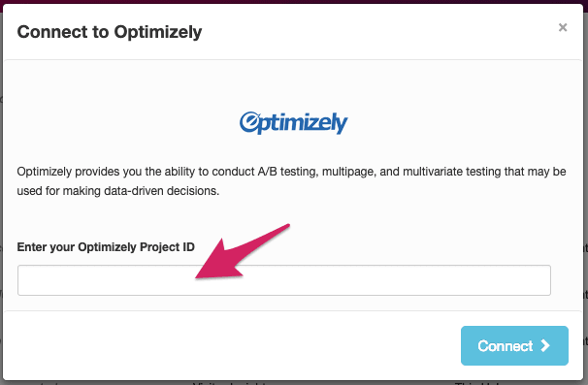Click the far right end of Project ID field

540,280
